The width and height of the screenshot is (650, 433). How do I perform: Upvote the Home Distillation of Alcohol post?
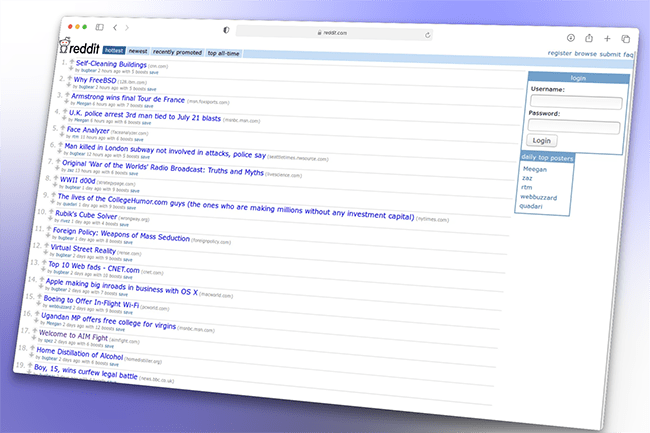pyautogui.click(x=33, y=348)
